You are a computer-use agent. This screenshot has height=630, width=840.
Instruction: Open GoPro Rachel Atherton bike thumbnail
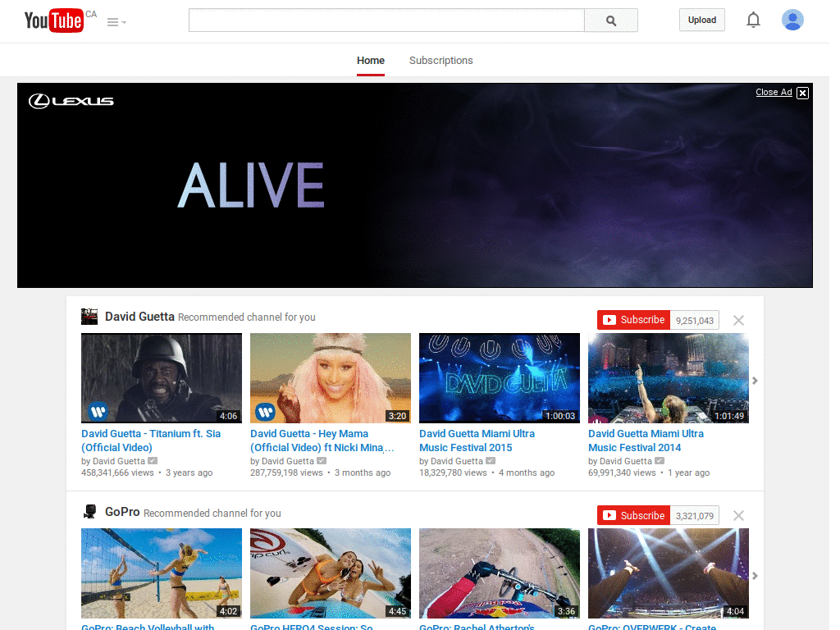tap(500, 573)
